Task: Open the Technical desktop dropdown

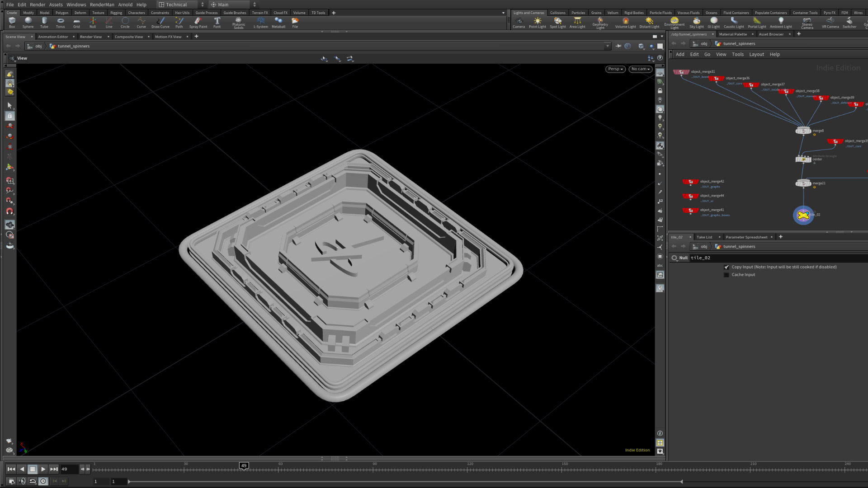Action: point(181,5)
